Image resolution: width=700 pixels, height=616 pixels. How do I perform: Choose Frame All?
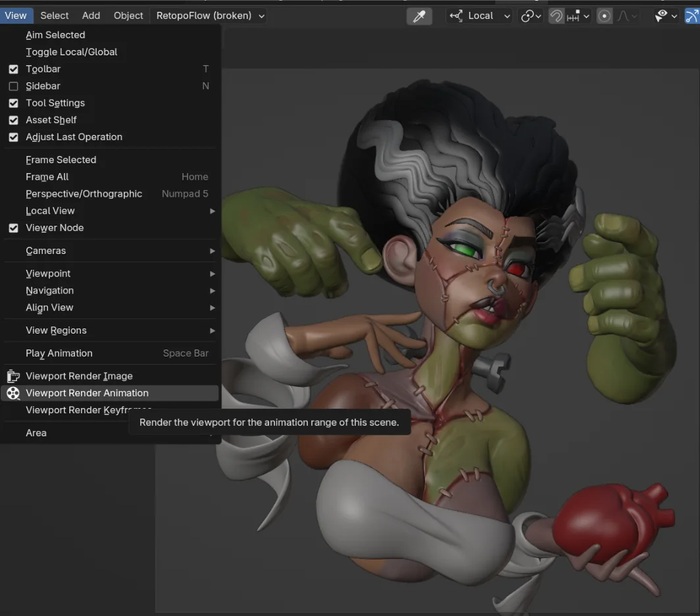(111, 176)
